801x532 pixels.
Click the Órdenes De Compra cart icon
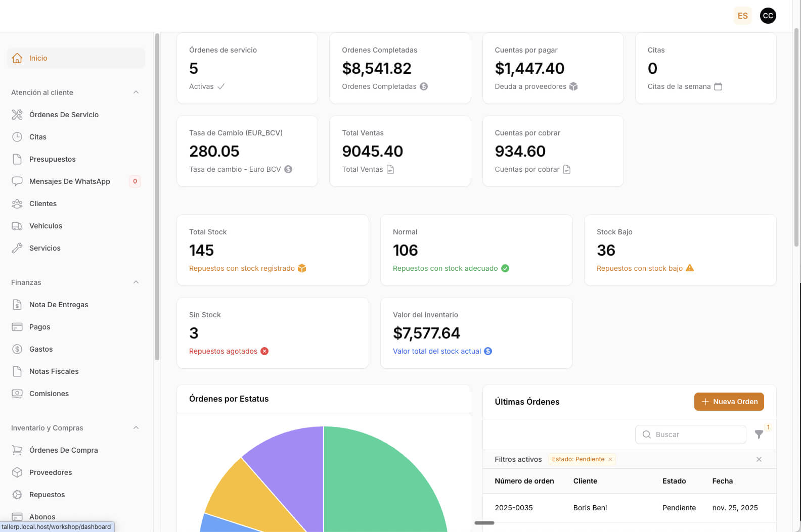click(x=17, y=450)
